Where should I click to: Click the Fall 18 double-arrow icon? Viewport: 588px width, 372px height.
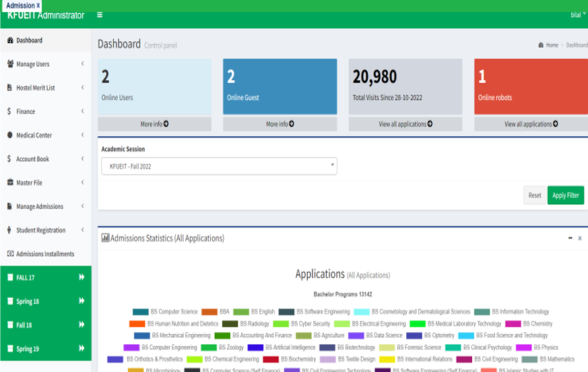81,324
